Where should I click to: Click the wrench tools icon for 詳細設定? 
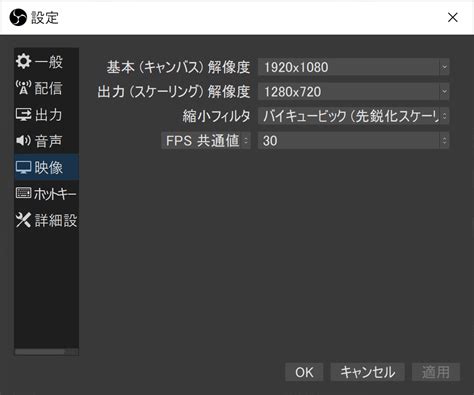pos(23,220)
